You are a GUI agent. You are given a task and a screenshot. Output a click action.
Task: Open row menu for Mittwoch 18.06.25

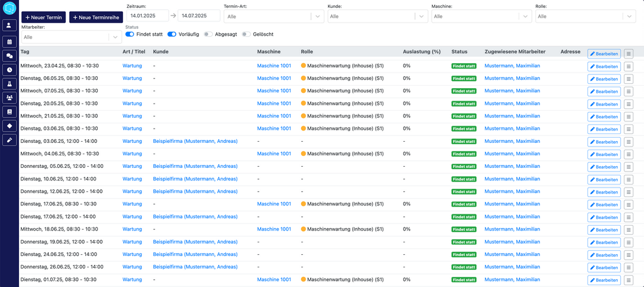[628, 230]
